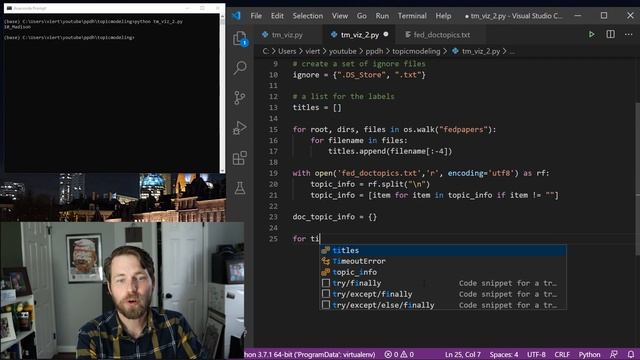Click the unsaved dot on tm_viz_2.py tab
The height and width of the screenshot is (360, 640).
386,35
